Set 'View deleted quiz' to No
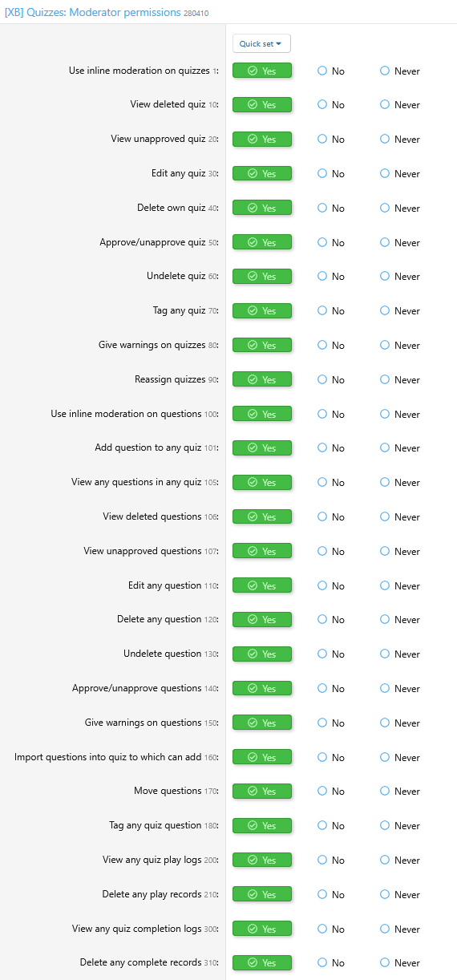The height and width of the screenshot is (980, 457). 331,105
